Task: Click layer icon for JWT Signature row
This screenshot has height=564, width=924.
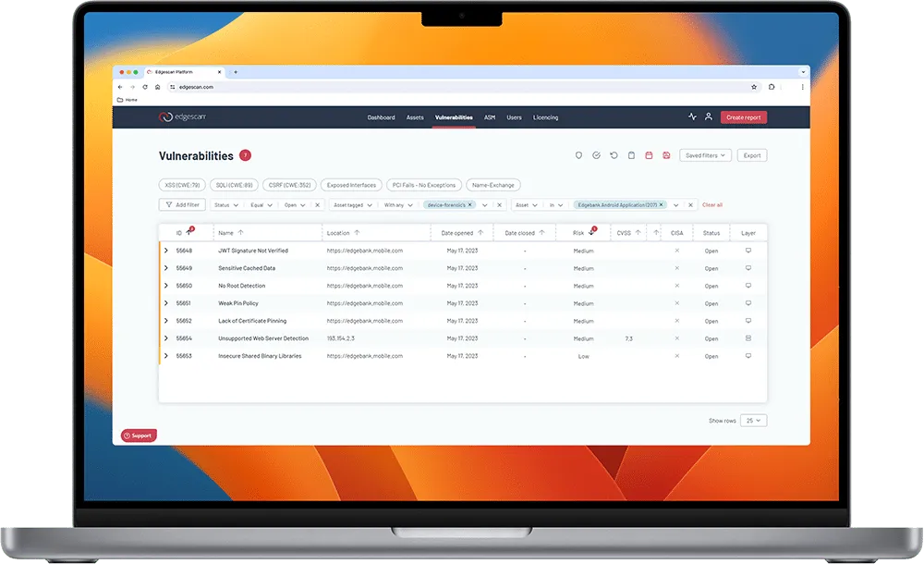Action: click(748, 251)
